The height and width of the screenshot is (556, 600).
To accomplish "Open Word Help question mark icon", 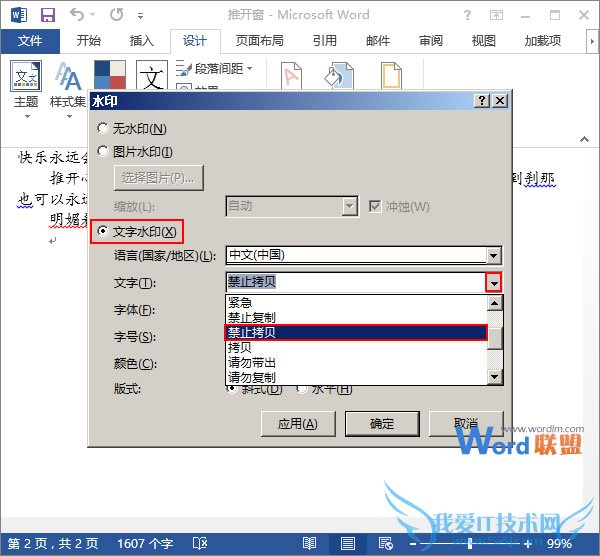I will point(467,15).
